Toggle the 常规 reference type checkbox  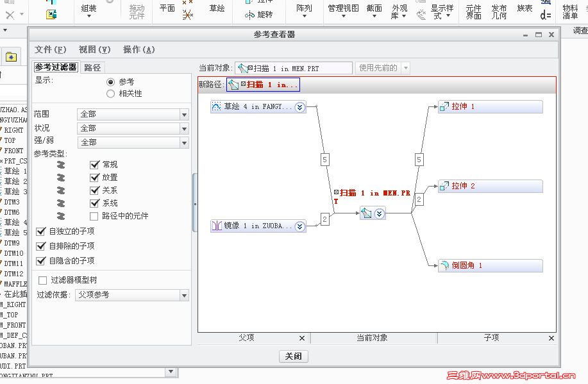(94, 165)
